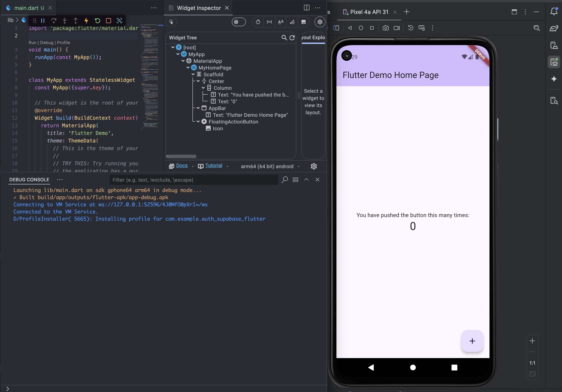Stop the debug session

[x=108, y=21]
